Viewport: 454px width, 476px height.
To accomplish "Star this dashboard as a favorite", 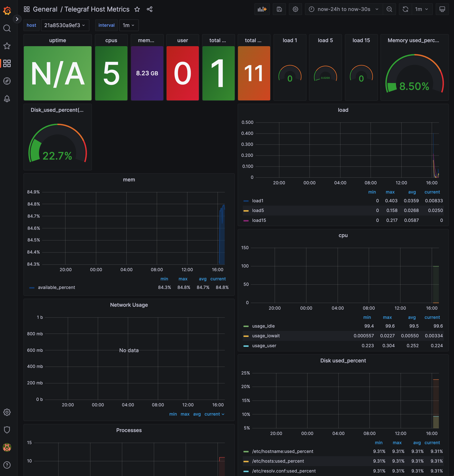I will tap(137, 9).
